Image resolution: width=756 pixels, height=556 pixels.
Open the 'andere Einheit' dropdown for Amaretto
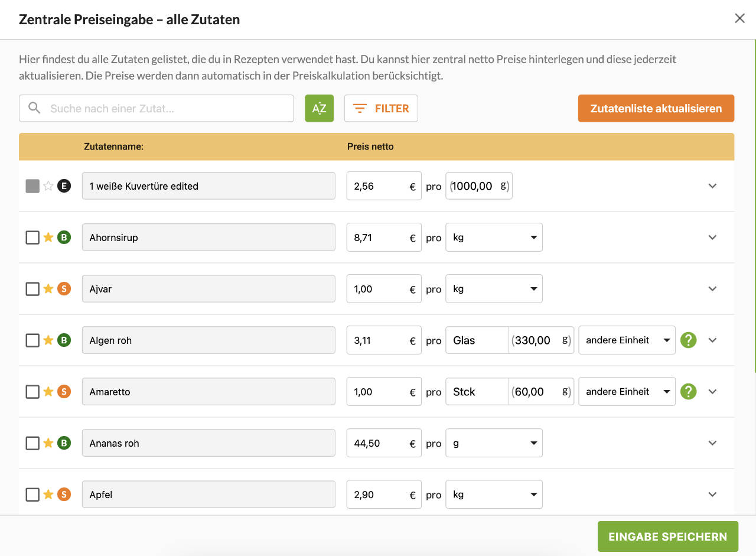pyautogui.click(x=627, y=392)
